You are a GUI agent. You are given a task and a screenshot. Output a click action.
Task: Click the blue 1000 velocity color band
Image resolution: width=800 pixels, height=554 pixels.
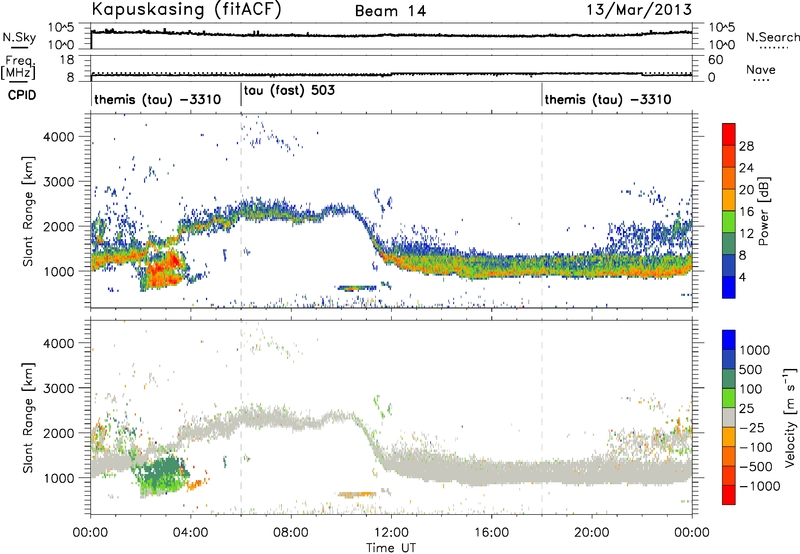click(x=729, y=339)
